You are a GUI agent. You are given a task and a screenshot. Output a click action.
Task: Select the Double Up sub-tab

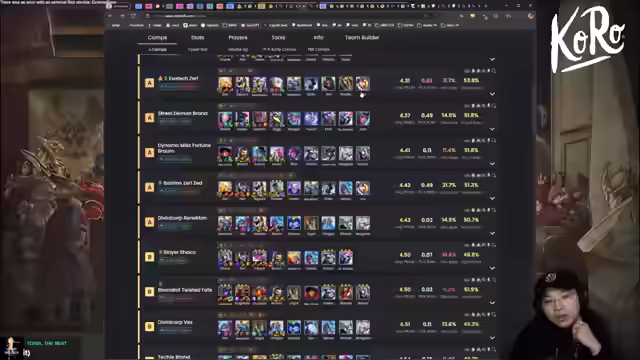(x=238, y=49)
